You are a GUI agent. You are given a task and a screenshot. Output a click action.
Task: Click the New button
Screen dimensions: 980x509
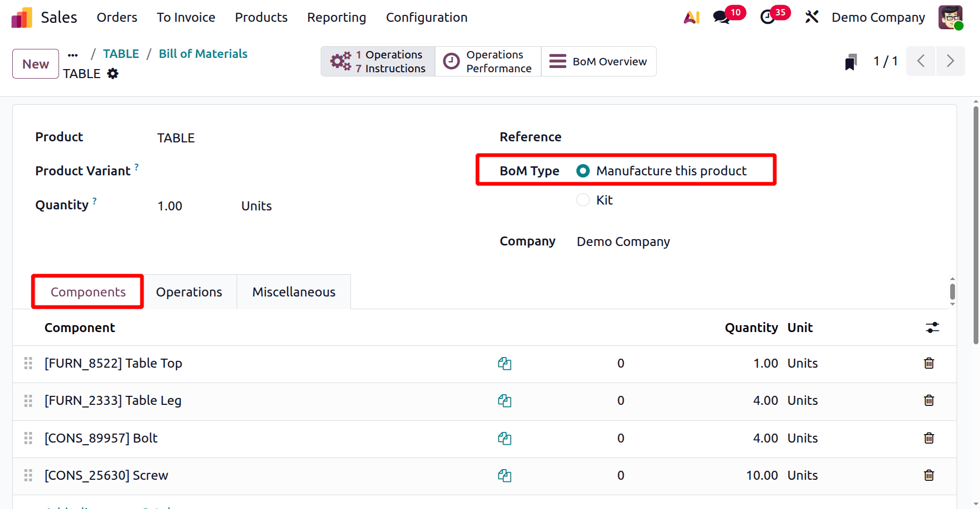click(35, 63)
